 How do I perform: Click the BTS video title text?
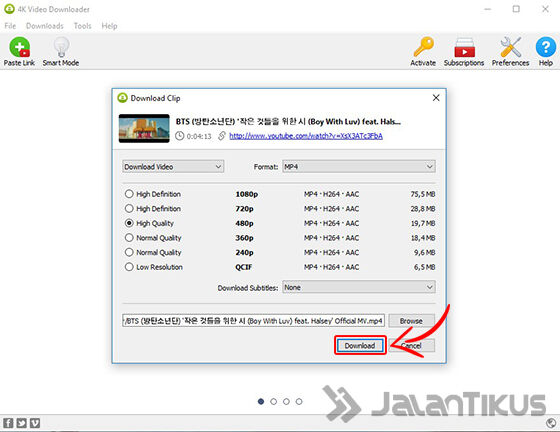pos(288,121)
